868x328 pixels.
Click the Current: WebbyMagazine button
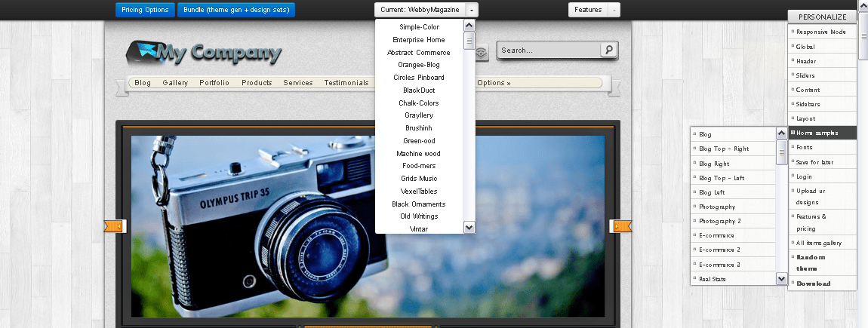coord(420,10)
